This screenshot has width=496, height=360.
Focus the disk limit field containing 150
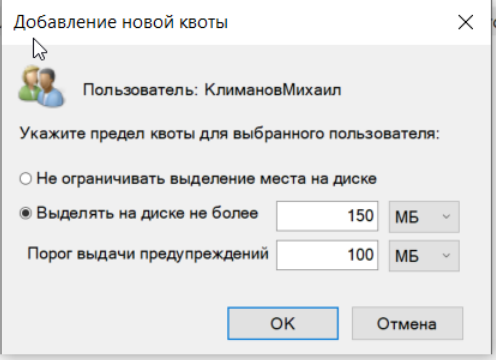pos(327,216)
